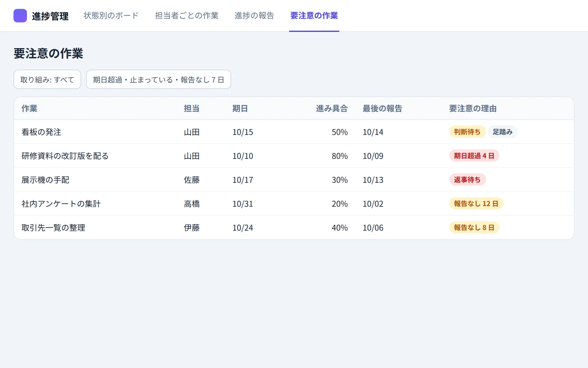Click the 足踏み badge
This screenshot has width=588, height=368.
pos(503,132)
